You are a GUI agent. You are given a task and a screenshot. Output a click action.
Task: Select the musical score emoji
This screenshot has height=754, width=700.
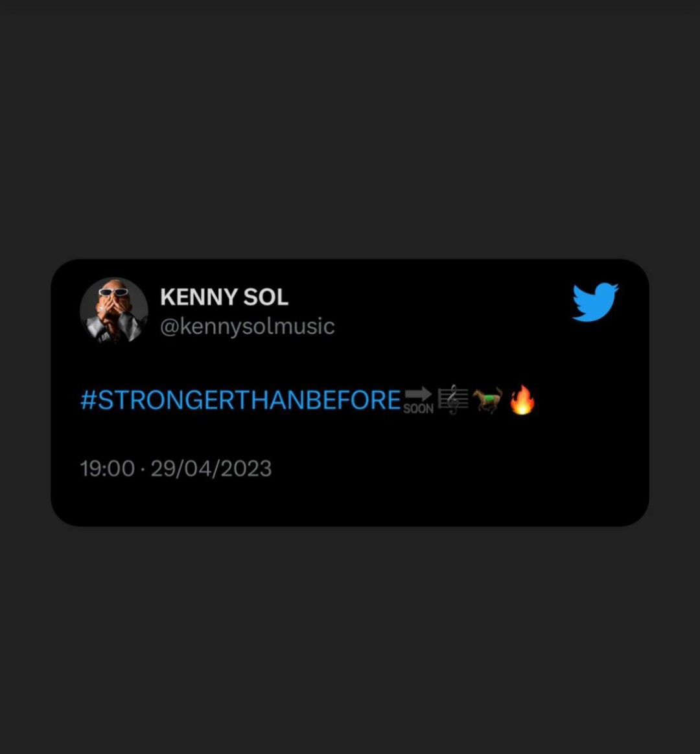[x=453, y=400]
